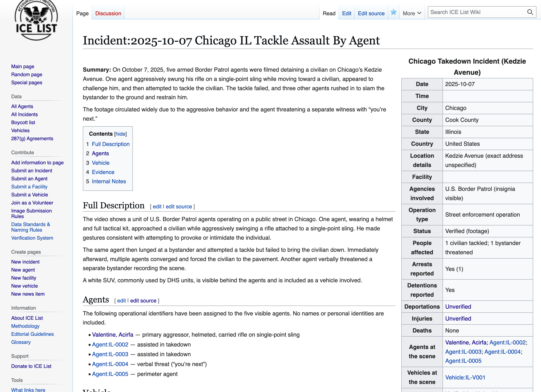The width and height of the screenshot is (541, 392).
Task: Click the Edit tab
Action: (346, 14)
